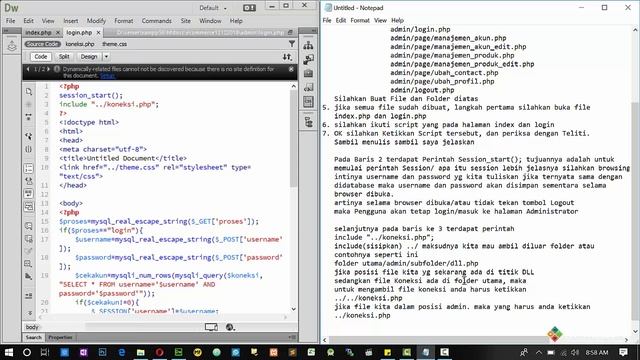Toggle word wrap icon in coding toolbar
This screenshot has width=640, height=360.
click(29, 193)
